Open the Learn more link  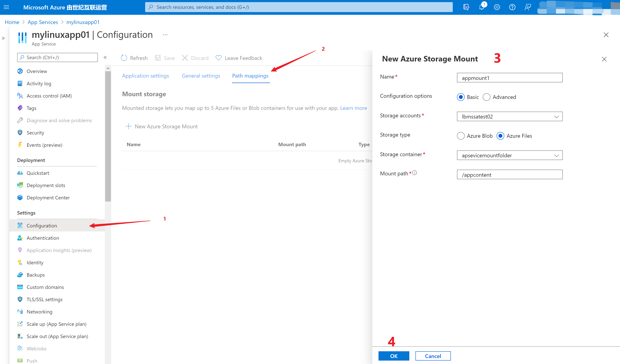353,108
